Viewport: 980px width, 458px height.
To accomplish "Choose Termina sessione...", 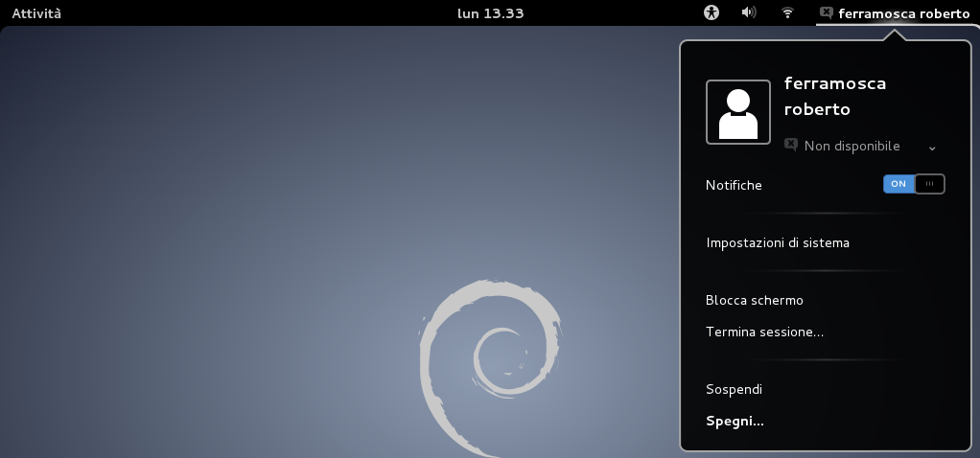I will pos(764,332).
